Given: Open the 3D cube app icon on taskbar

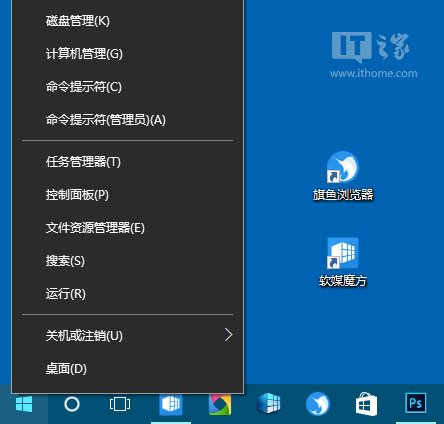Looking at the screenshot, I should 269,404.
